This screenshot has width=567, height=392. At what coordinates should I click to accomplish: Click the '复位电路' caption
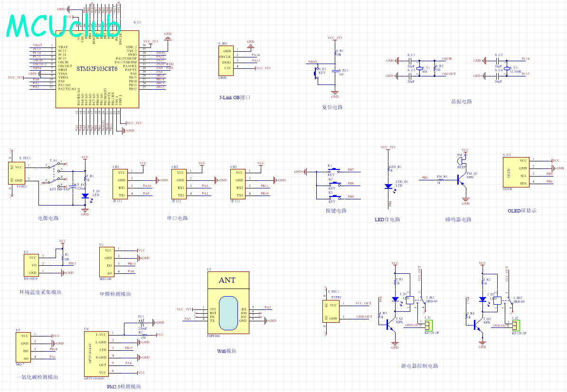(x=332, y=107)
